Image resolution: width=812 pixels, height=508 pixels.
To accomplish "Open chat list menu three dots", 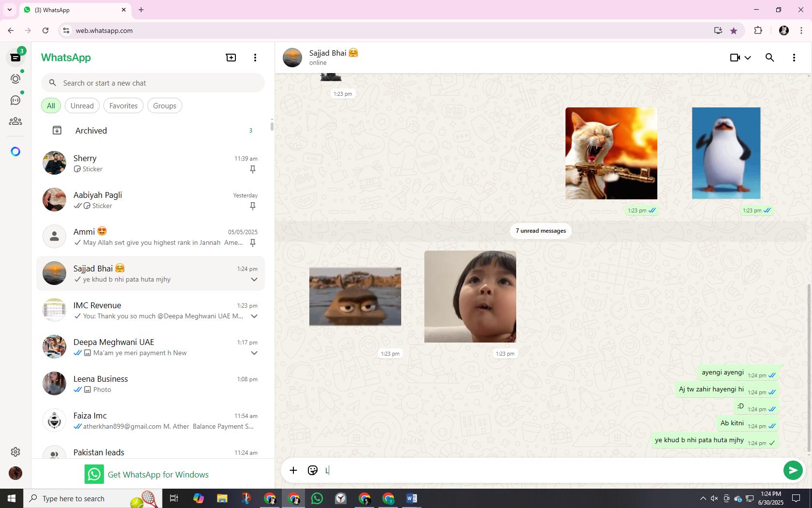I will coord(255,58).
